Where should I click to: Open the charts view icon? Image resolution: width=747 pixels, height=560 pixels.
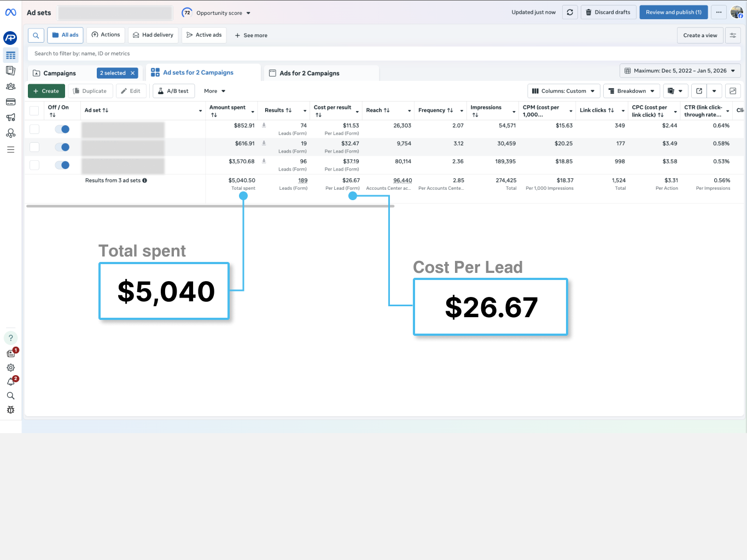pyautogui.click(x=733, y=91)
